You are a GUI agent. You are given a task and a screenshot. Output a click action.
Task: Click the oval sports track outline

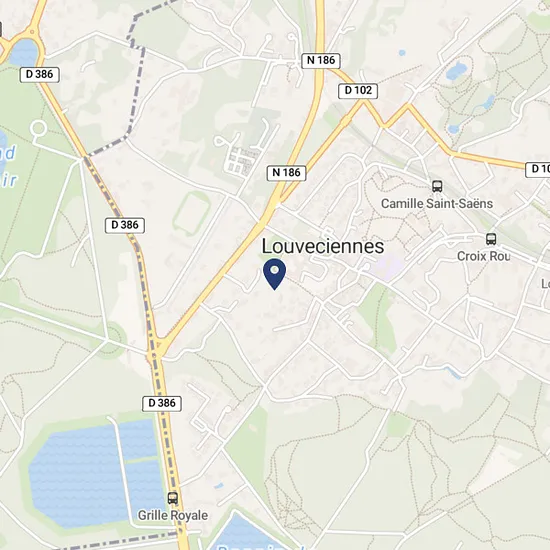click(192, 214)
